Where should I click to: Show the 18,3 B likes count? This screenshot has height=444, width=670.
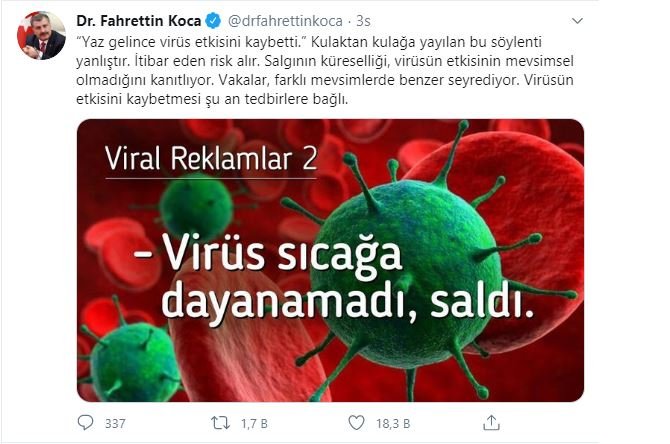[x=393, y=423]
